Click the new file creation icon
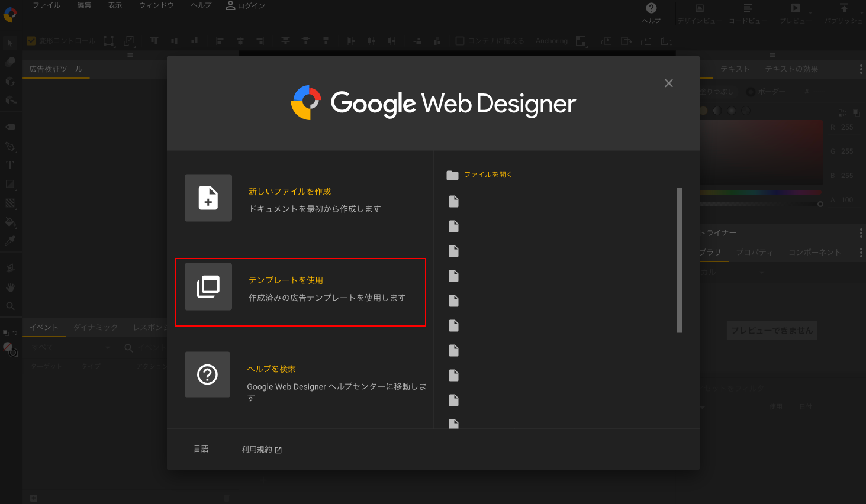This screenshot has width=866, height=504. point(208,198)
